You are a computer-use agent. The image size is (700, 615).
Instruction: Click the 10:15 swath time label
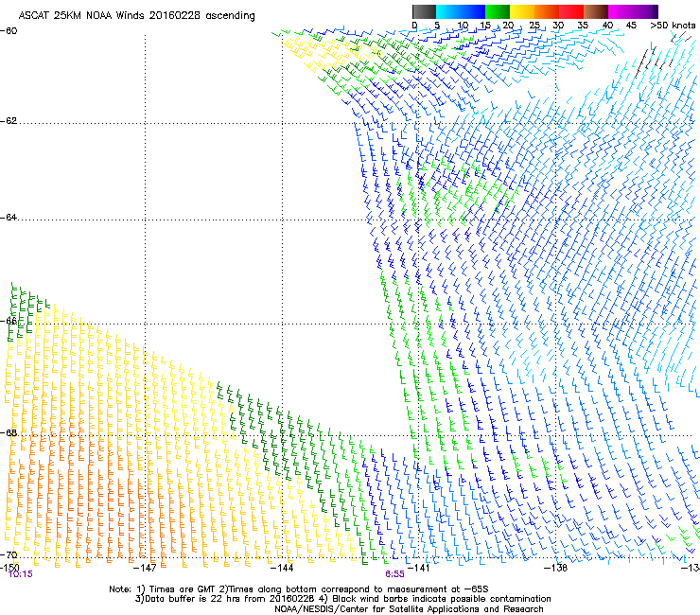point(21,574)
